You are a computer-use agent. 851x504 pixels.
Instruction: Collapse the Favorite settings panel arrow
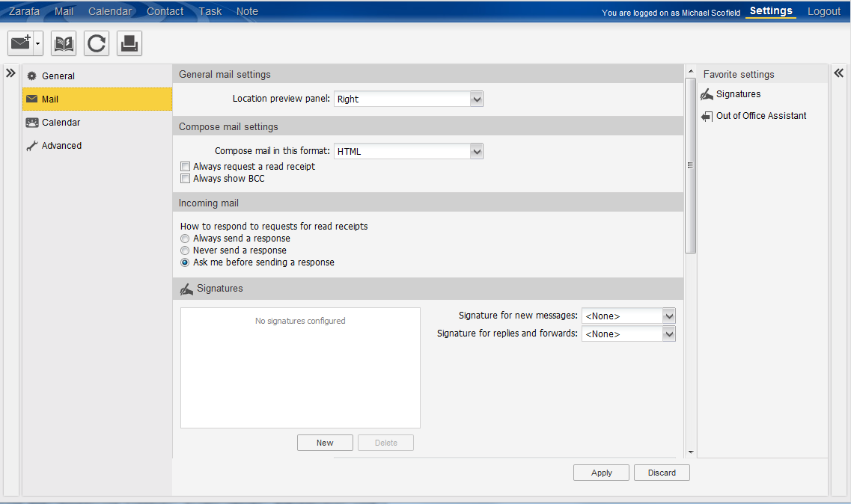click(839, 73)
